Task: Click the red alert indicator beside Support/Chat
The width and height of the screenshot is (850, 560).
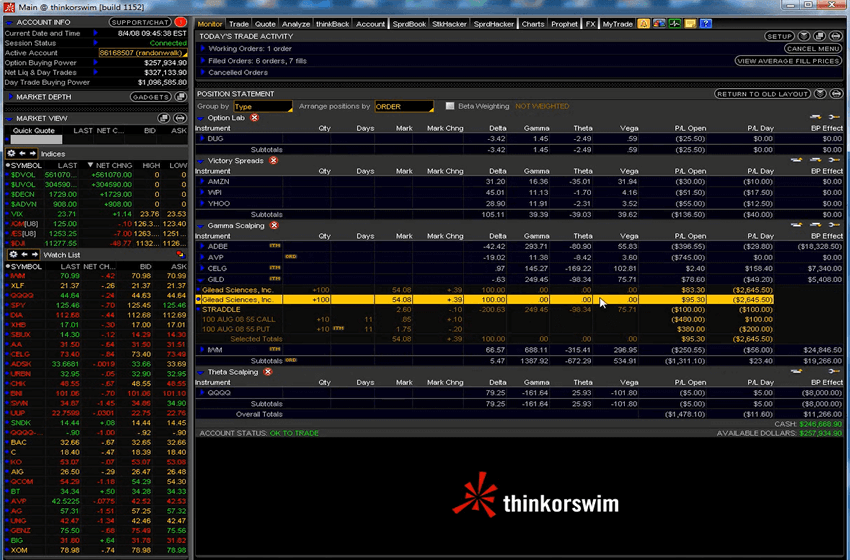Action: point(181,22)
